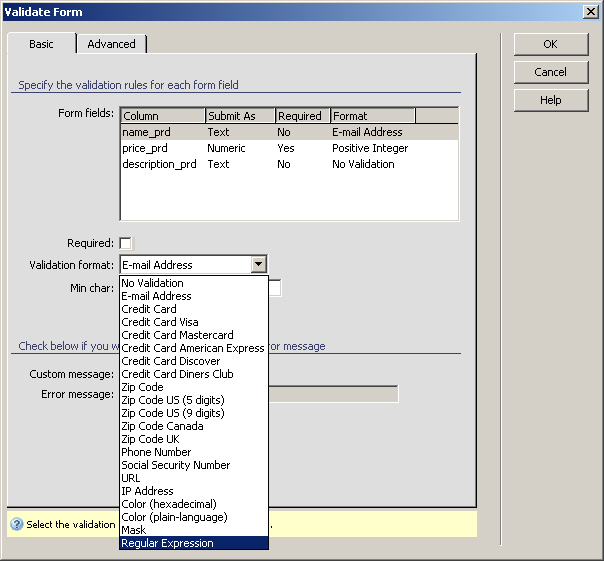Open the Validation format dropdown arrow
The image size is (604, 561).
(259, 265)
